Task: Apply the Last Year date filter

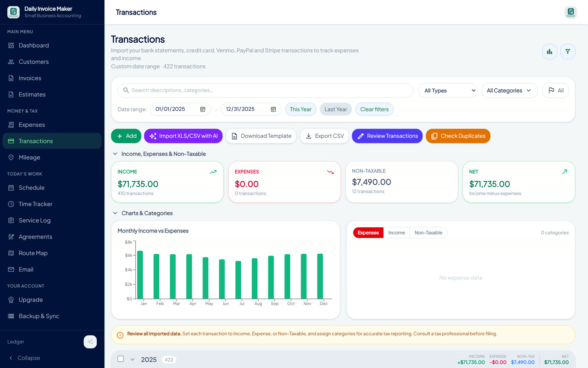Action: tap(336, 109)
